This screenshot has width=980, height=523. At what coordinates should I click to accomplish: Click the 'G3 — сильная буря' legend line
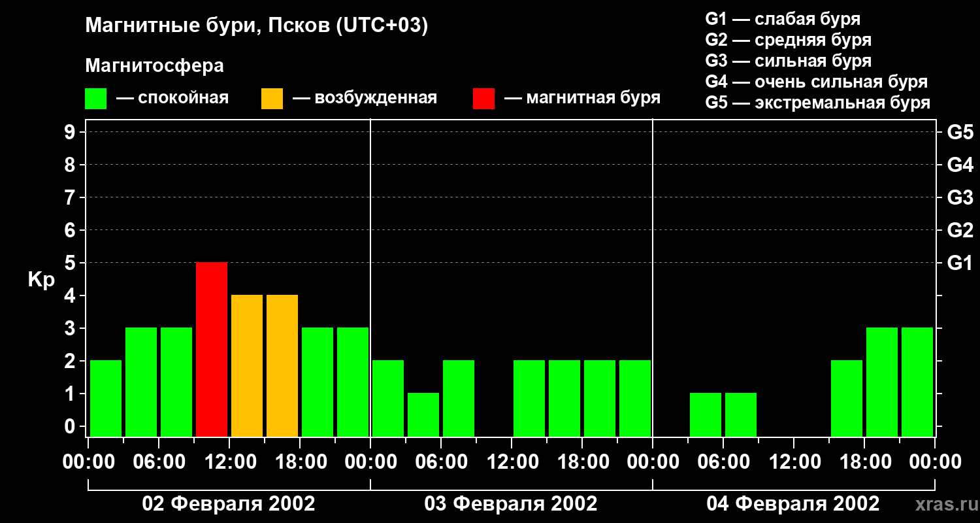tap(788, 61)
